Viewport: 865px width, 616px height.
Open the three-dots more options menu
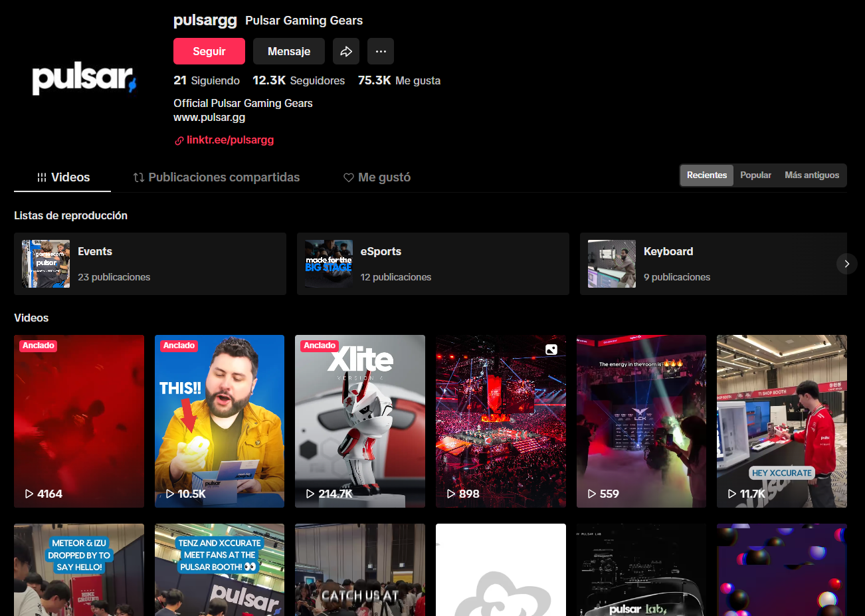(x=381, y=51)
